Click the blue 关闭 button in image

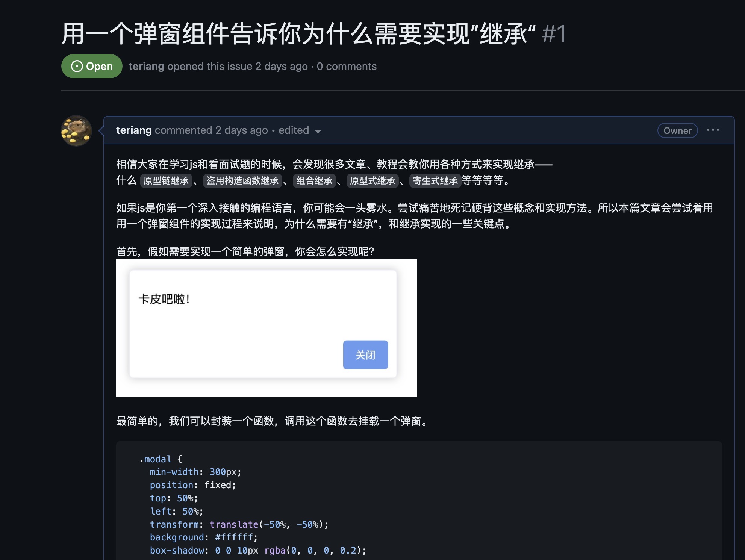[365, 354]
